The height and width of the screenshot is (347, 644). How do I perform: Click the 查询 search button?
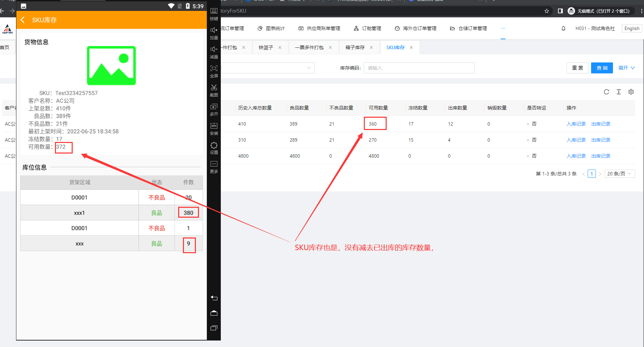point(602,68)
